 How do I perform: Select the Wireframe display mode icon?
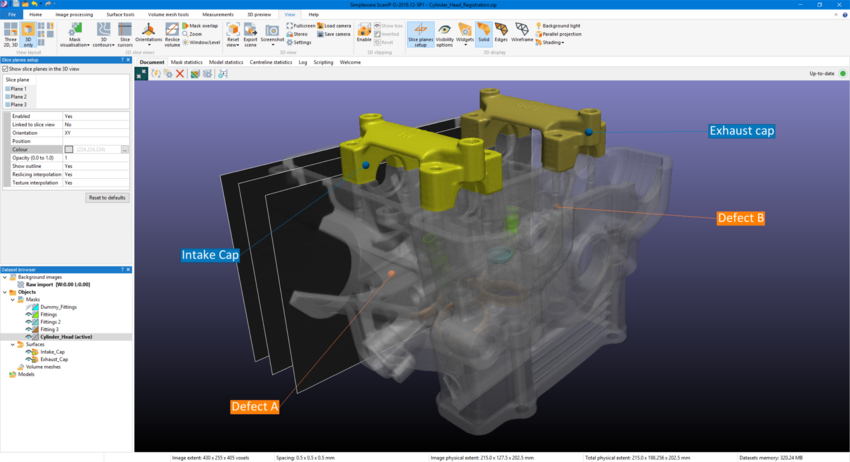[522, 33]
